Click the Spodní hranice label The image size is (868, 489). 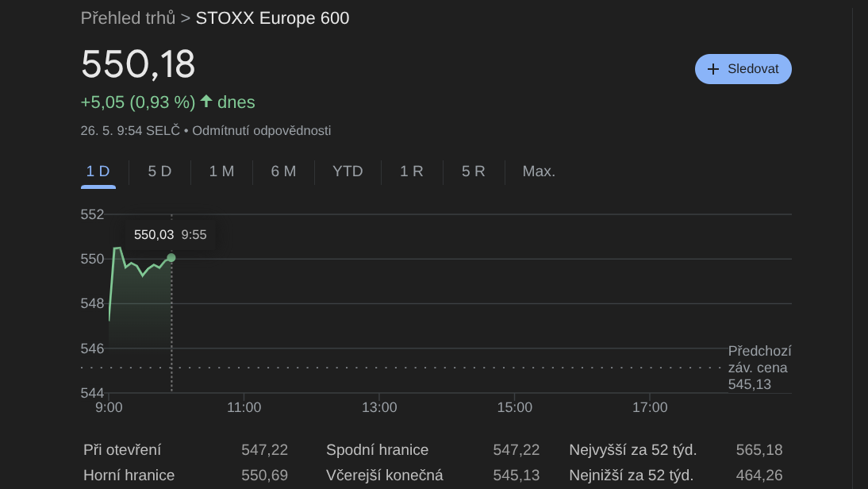(x=377, y=449)
